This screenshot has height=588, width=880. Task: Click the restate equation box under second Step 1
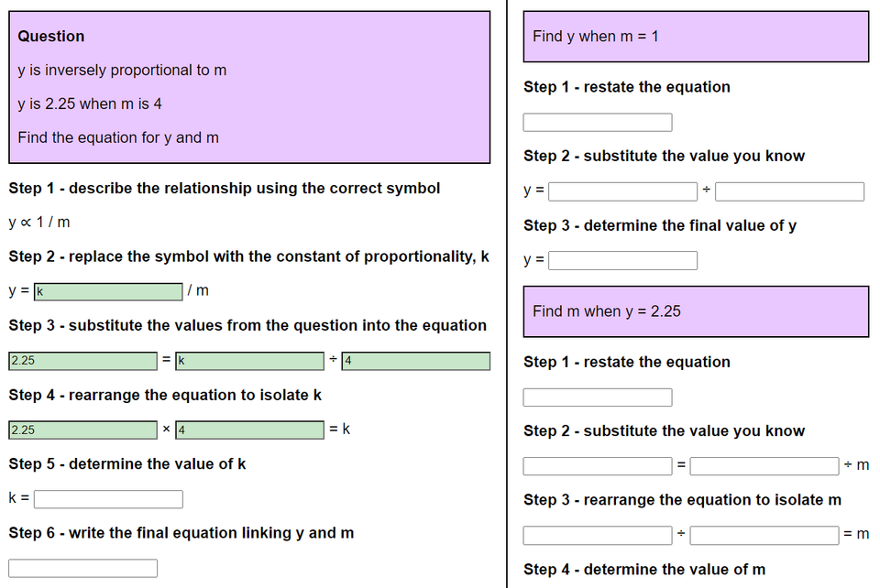tap(597, 397)
